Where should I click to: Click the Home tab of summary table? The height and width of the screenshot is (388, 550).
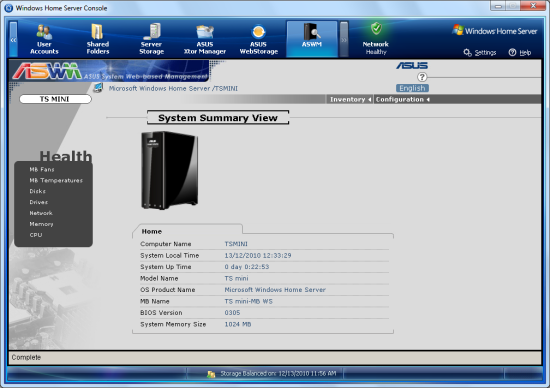tap(152, 231)
